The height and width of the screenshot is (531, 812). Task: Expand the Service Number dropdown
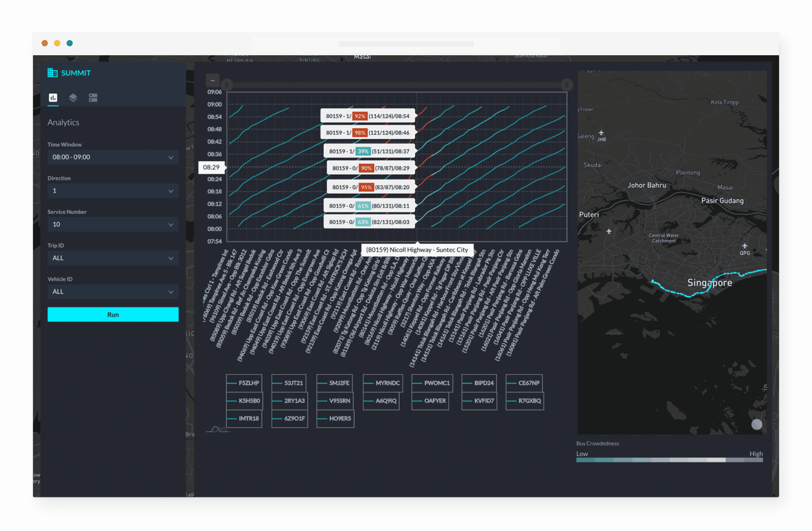click(x=113, y=224)
